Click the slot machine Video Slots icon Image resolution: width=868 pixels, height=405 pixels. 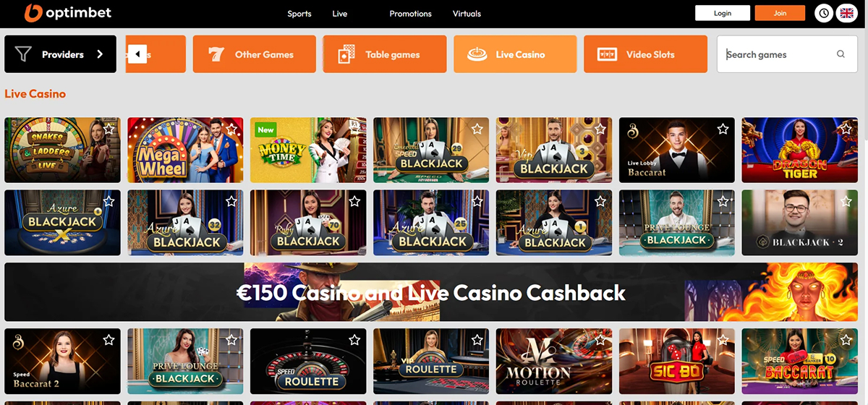tap(607, 54)
